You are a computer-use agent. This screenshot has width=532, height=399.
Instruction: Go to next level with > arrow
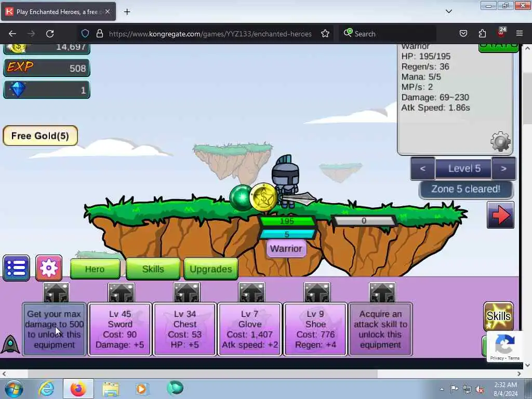click(503, 169)
